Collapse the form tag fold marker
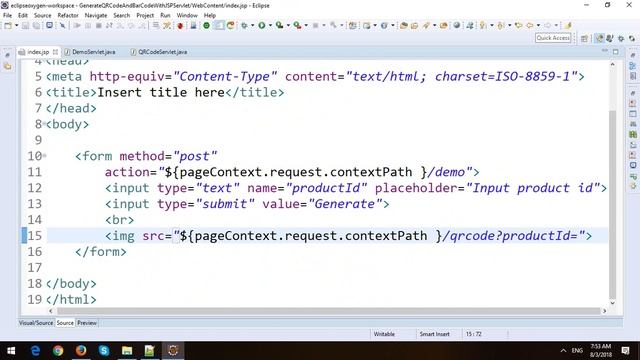This screenshot has height=360, width=640. (44, 155)
